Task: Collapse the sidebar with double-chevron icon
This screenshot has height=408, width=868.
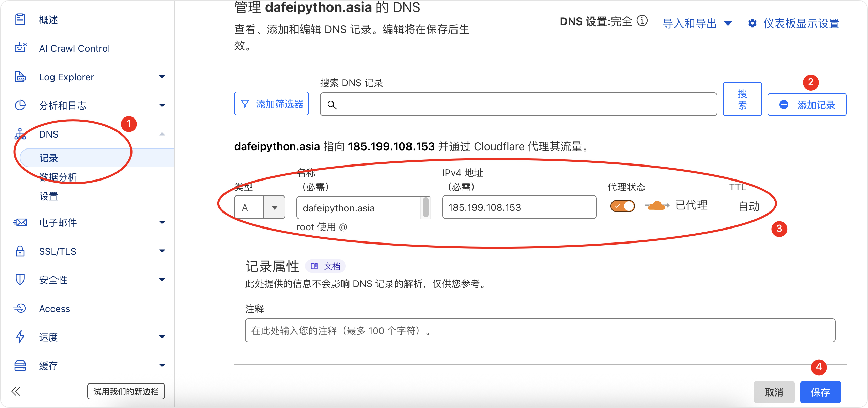Action: pos(16,391)
